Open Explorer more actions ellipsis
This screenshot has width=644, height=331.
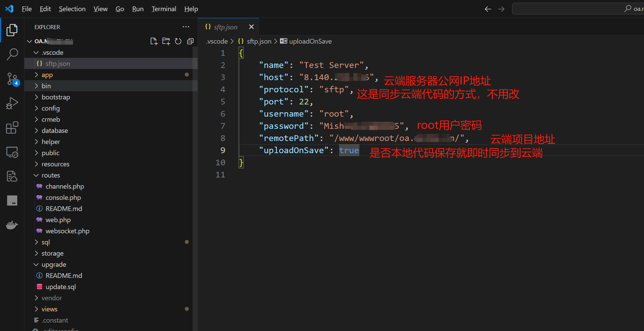pyautogui.click(x=186, y=27)
